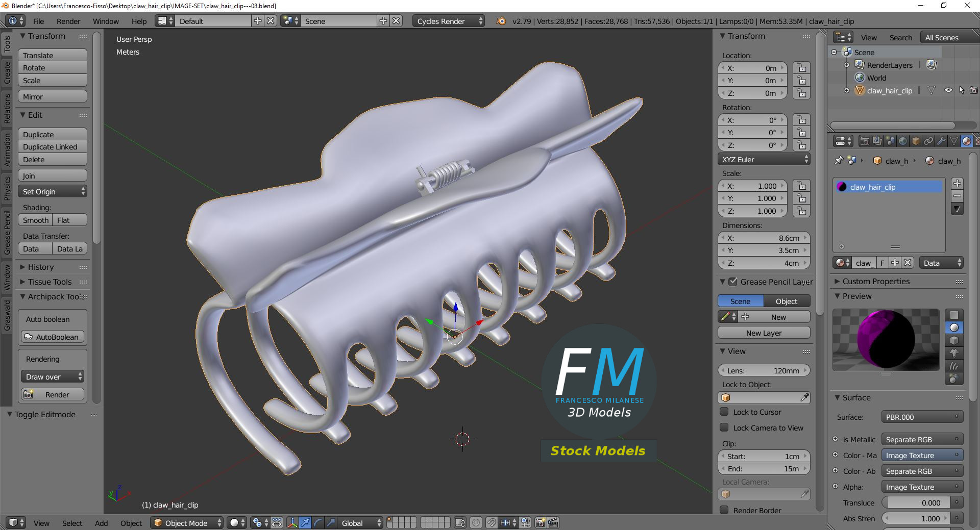
Task: Open the Window menu
Action: (x=106, y=21)
